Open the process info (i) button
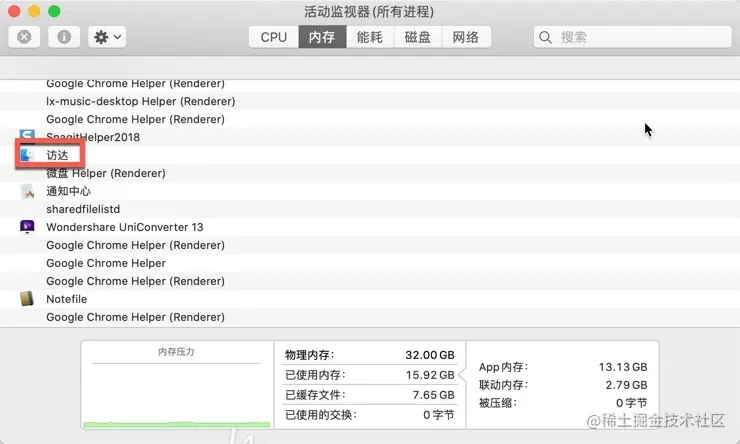 click(x=64, y=37)
